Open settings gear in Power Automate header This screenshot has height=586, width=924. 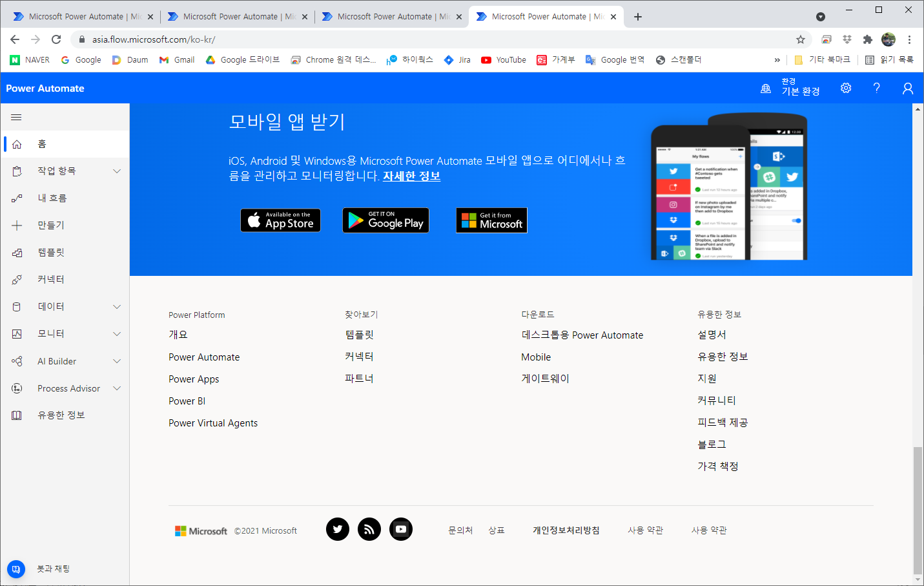[x=846, y=88]
